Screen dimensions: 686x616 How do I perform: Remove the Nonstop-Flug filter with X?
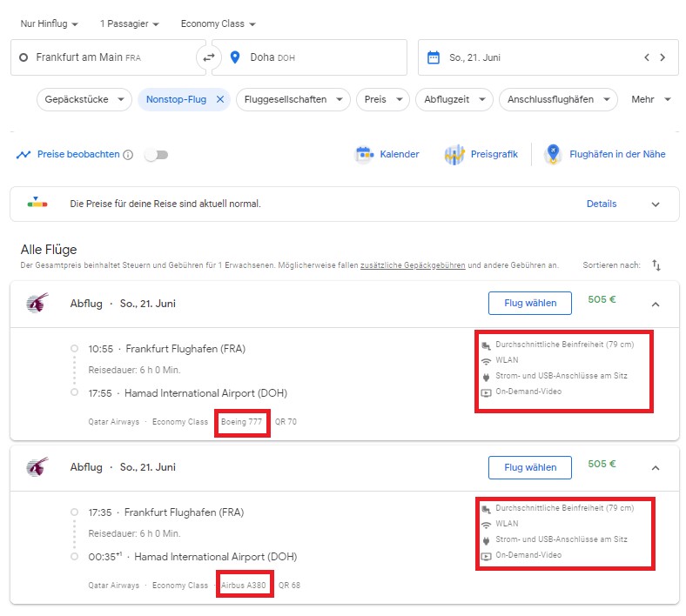[x=220, y=99]
